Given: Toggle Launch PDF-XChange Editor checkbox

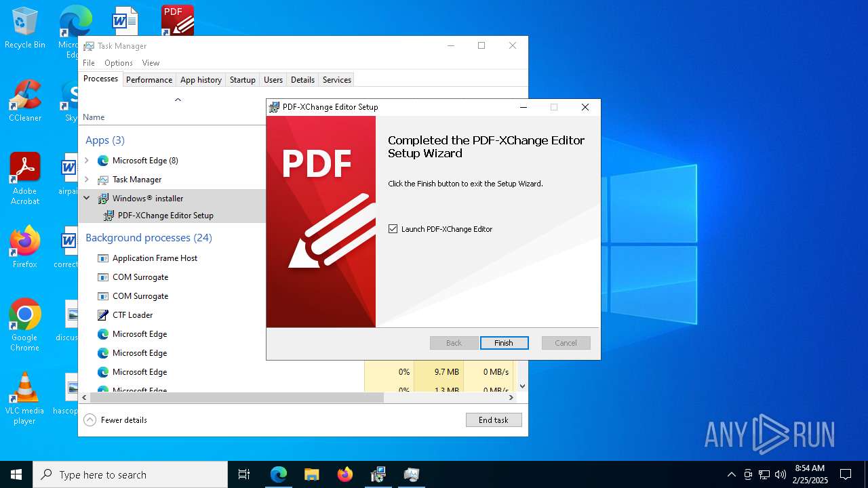Looking at the screenshot, I should click(393, 229).
